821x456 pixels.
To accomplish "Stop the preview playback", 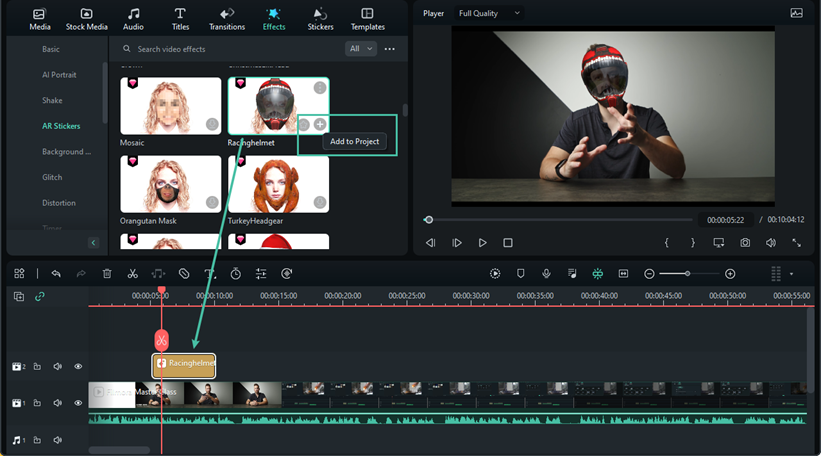I will (508, 243).
